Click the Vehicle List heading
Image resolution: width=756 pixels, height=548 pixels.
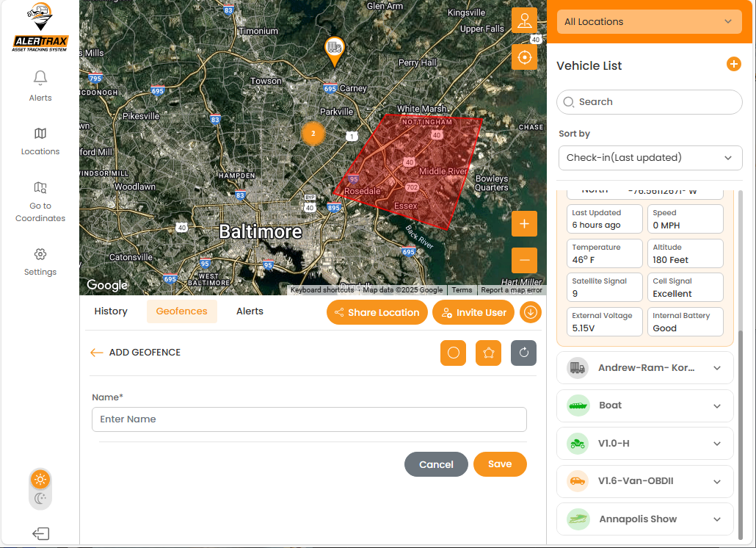589,65
